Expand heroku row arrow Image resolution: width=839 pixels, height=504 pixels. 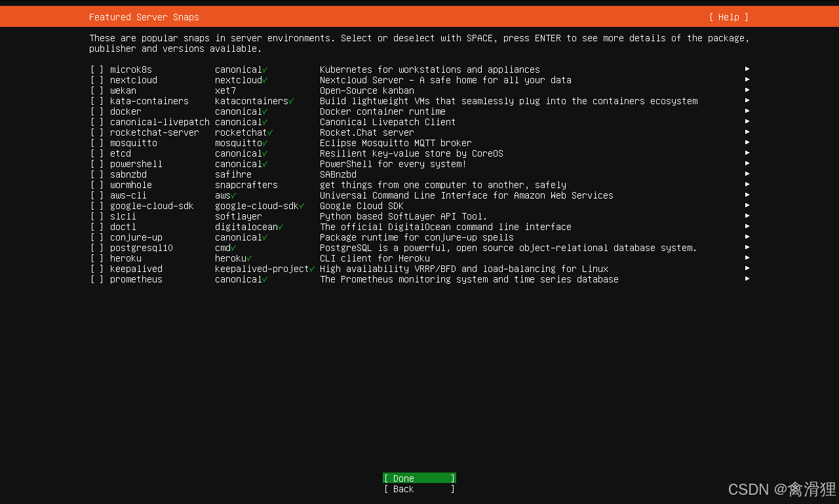(x=747, y=258)
